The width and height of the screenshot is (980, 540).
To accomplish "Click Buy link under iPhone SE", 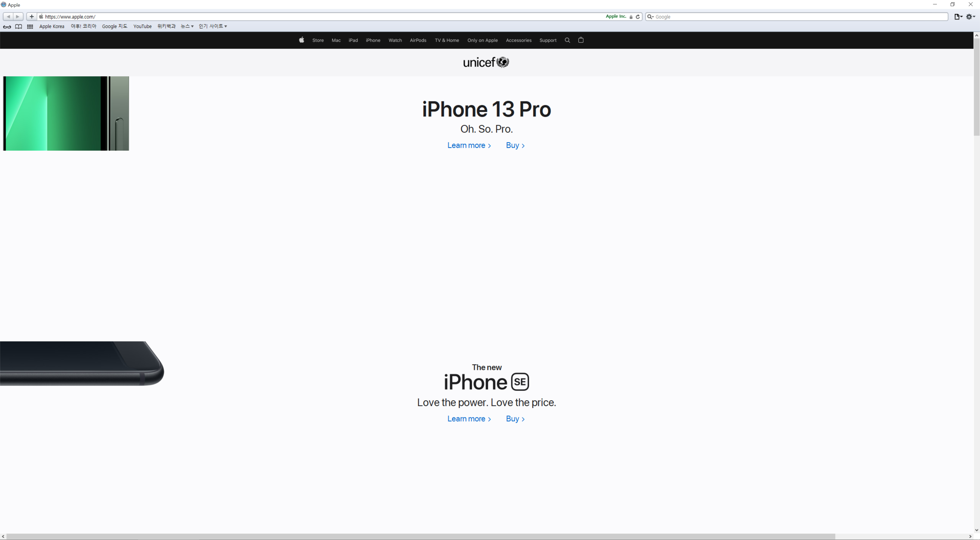I will [x=515, y=419].
